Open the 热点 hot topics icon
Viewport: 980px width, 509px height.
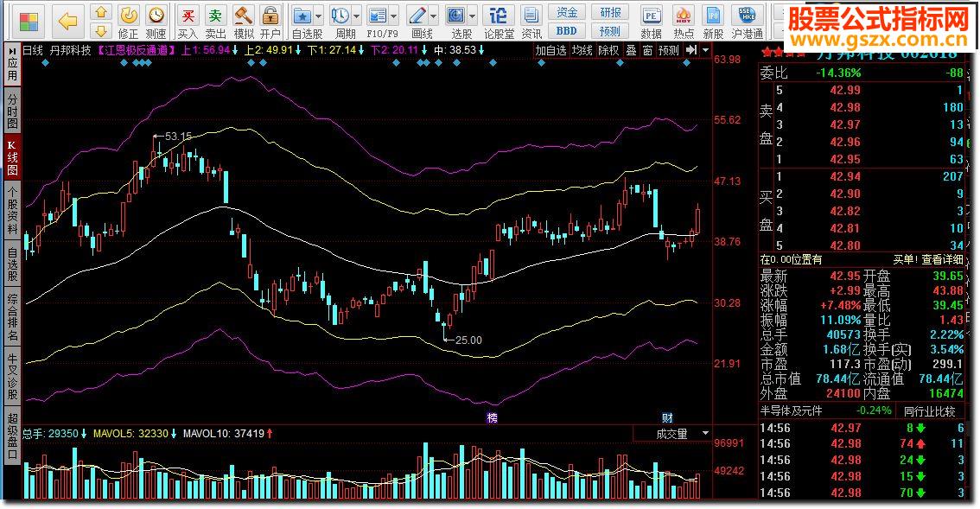click(683, 22)
